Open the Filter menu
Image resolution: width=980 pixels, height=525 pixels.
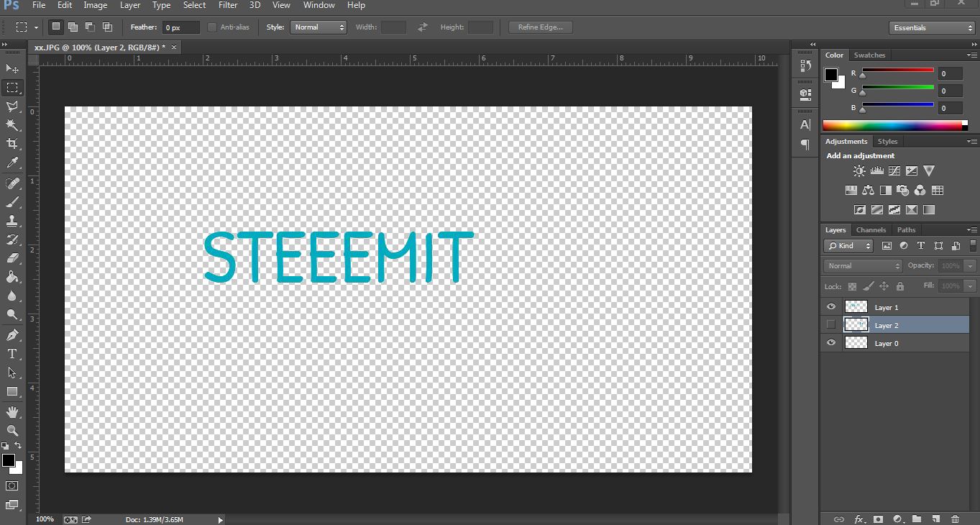coord(228,5)
